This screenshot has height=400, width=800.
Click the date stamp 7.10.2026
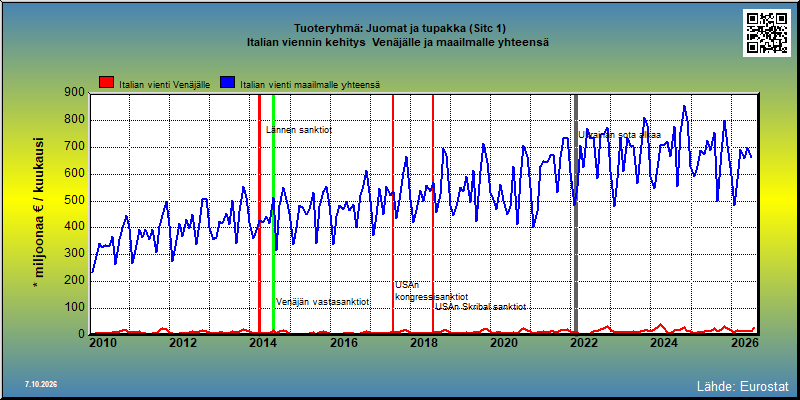(41, 384)
